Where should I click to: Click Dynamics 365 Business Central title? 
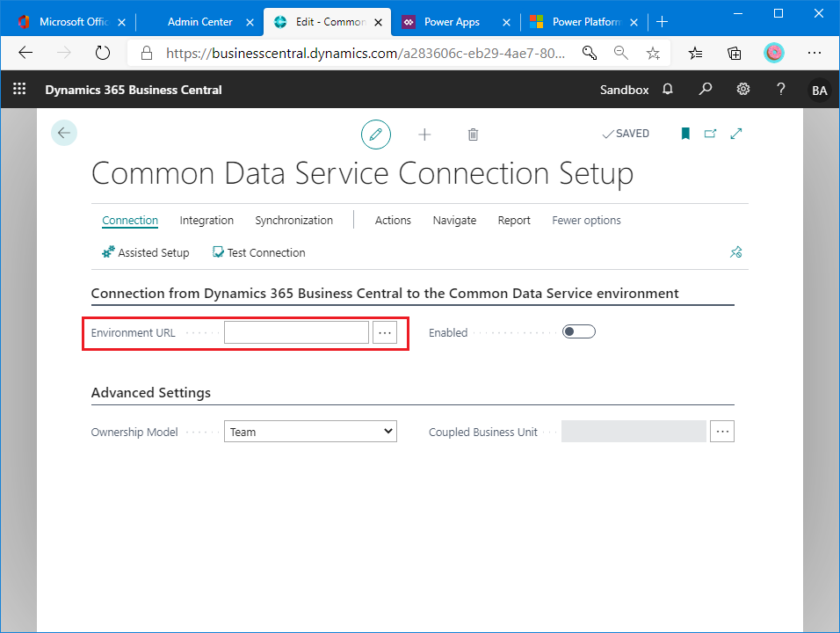click(134, 90)
